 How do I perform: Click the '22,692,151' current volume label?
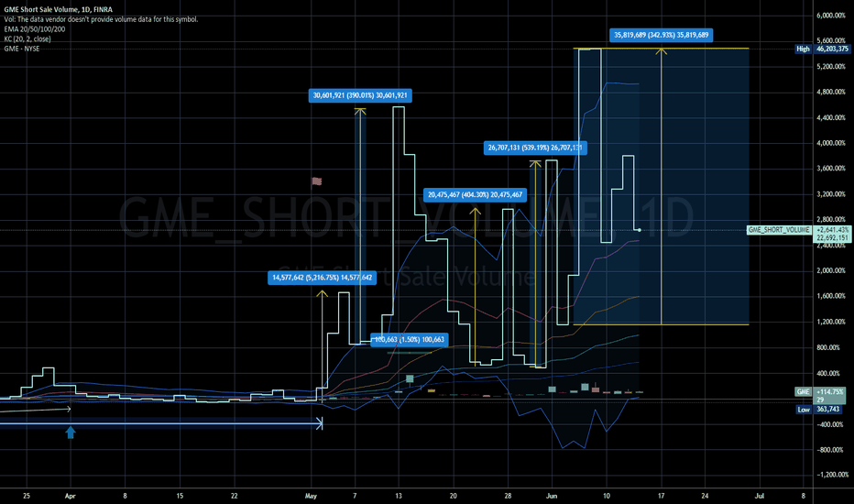point(833,238)
